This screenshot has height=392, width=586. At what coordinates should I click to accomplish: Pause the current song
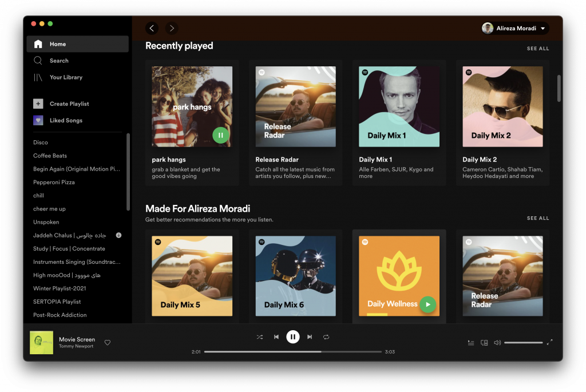(x=293, y=337)
